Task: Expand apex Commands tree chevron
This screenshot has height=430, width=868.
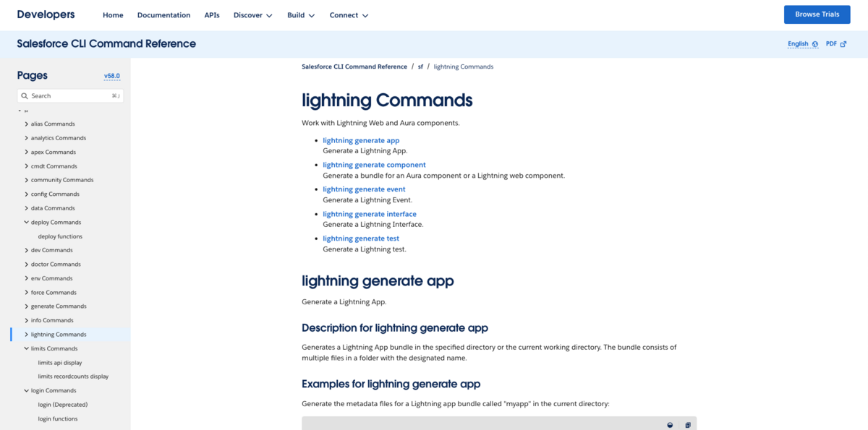Action: click(27, 152)
